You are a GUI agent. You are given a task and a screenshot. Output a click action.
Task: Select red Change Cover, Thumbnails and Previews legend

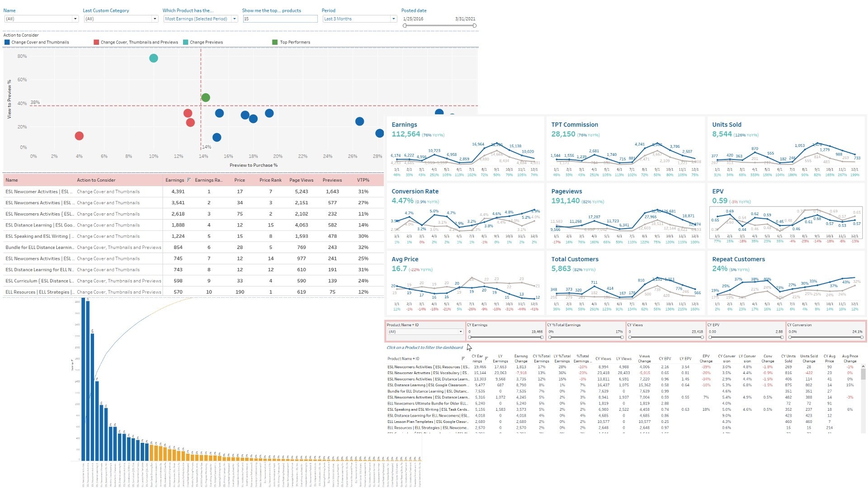click(96, 42)
